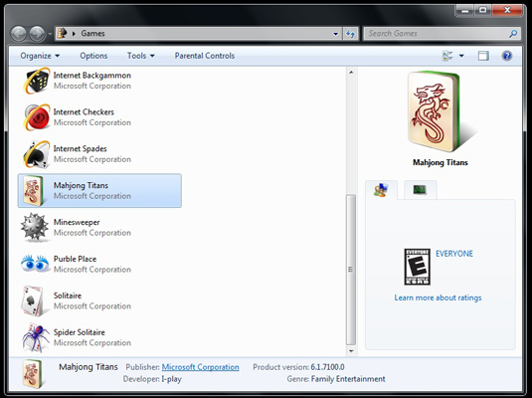The image size is (532, 398).
Task: Click Learn more about ratings link
Action: [x=438, y=298]
